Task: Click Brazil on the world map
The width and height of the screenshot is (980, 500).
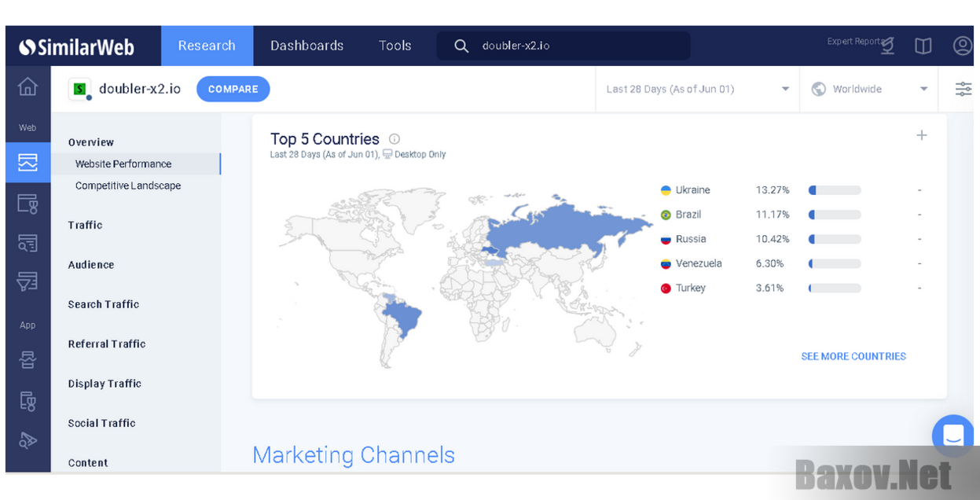Action: coord(402,316)
